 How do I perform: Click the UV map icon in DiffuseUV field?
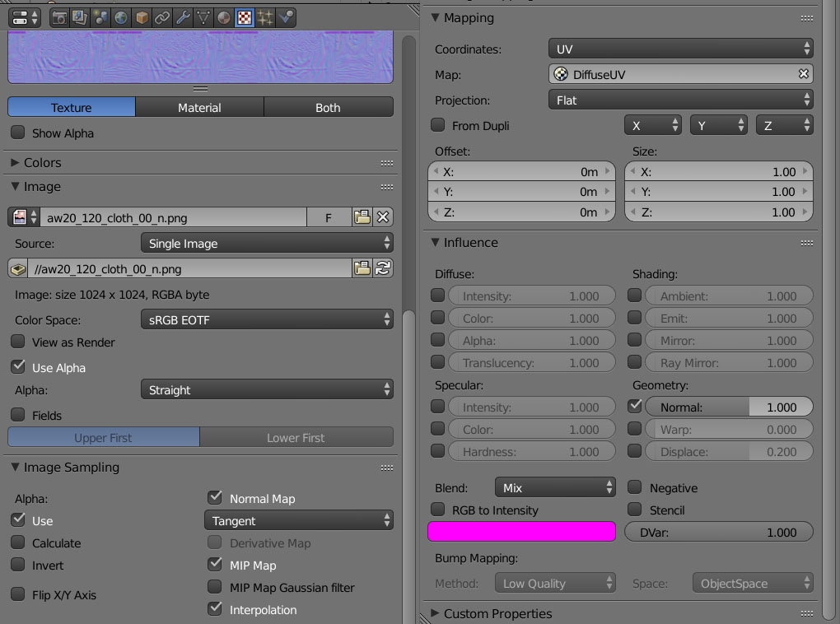[x=561, y=74]
